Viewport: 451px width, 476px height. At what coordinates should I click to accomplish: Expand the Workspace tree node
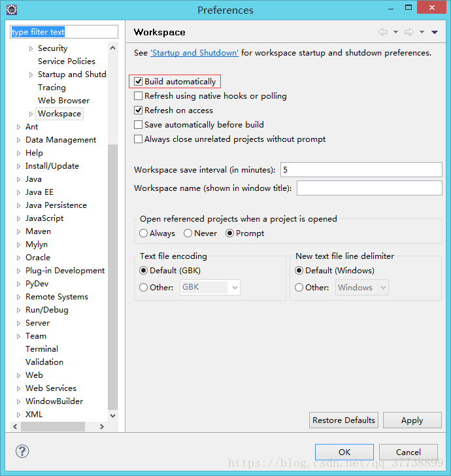point(31,114)
